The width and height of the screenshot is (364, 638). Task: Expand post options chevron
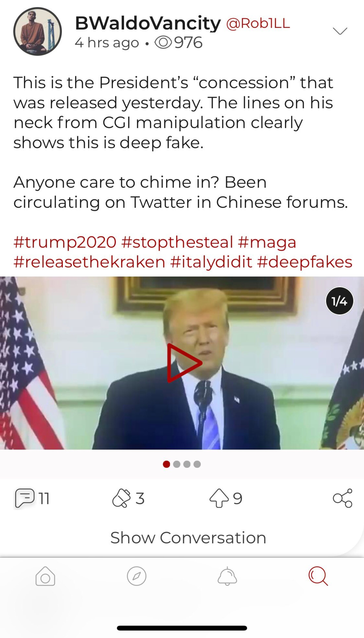(340, 31)
